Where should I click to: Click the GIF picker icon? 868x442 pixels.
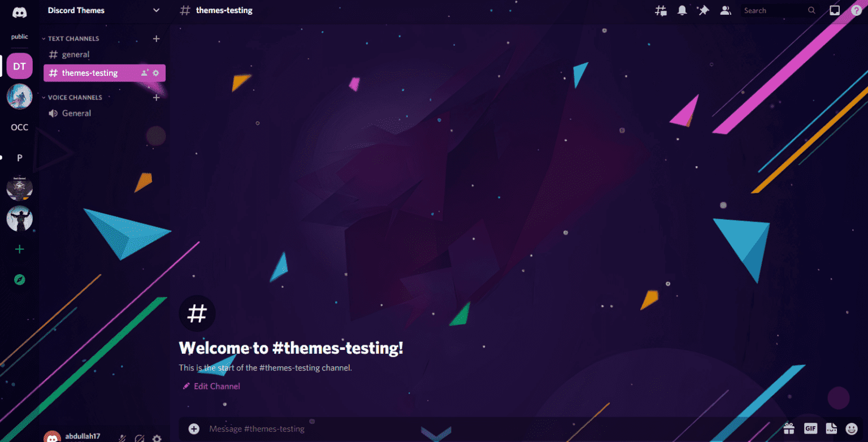(x=810, y=429)
